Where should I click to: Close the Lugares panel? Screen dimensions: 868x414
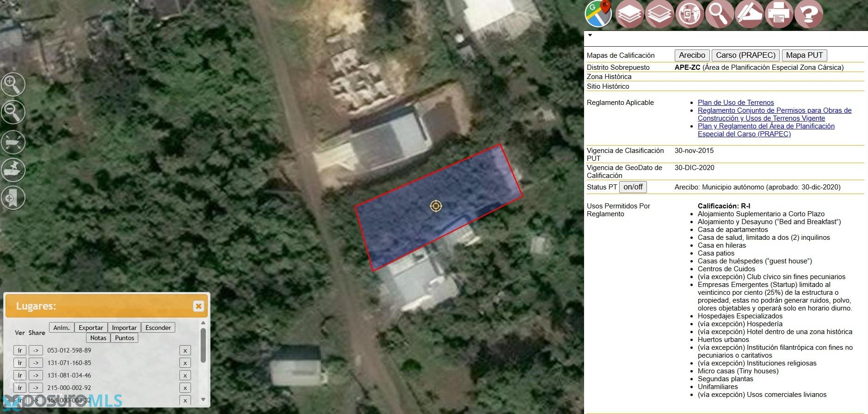coord(198,306)
